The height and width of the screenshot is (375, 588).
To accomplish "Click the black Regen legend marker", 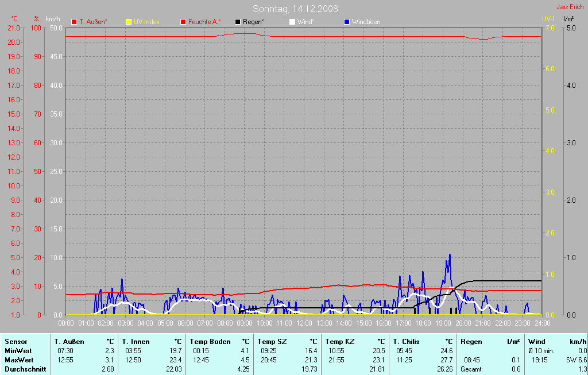I will [238, 22].
